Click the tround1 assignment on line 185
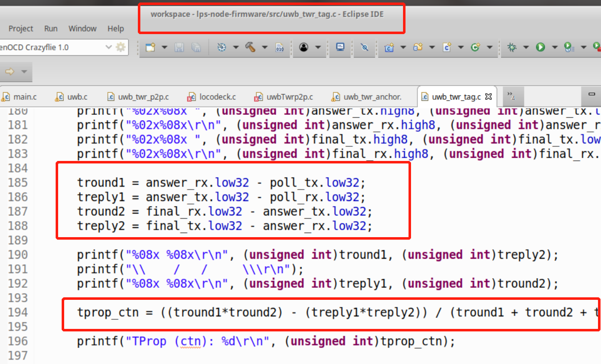 tap(221, 183)
